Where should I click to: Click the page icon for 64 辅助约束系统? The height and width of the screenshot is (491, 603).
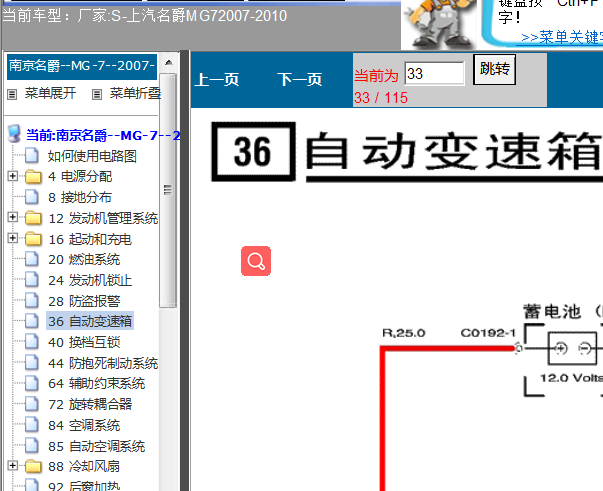pos(32,383)
